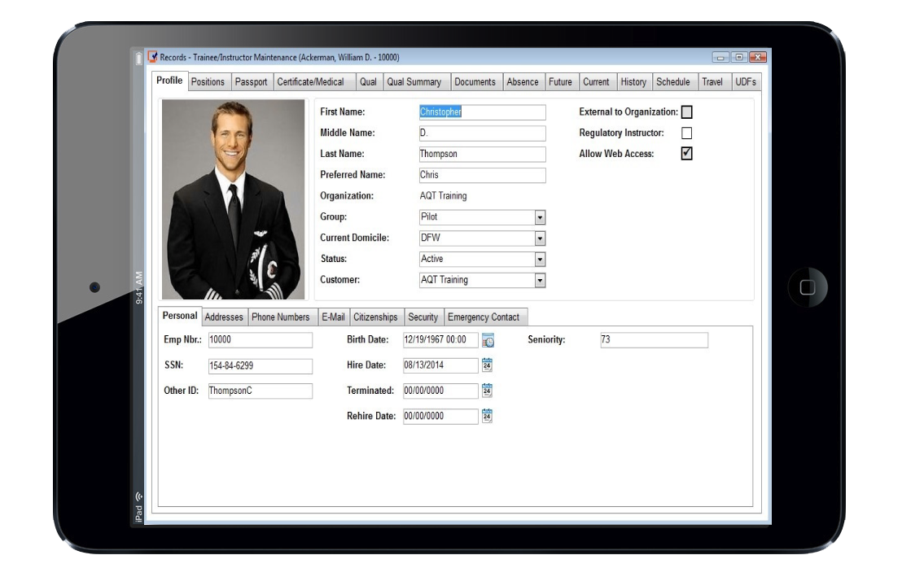Click inside the SSN field
The width and height of the screenshot is (924, 577).
pos(261,365)
